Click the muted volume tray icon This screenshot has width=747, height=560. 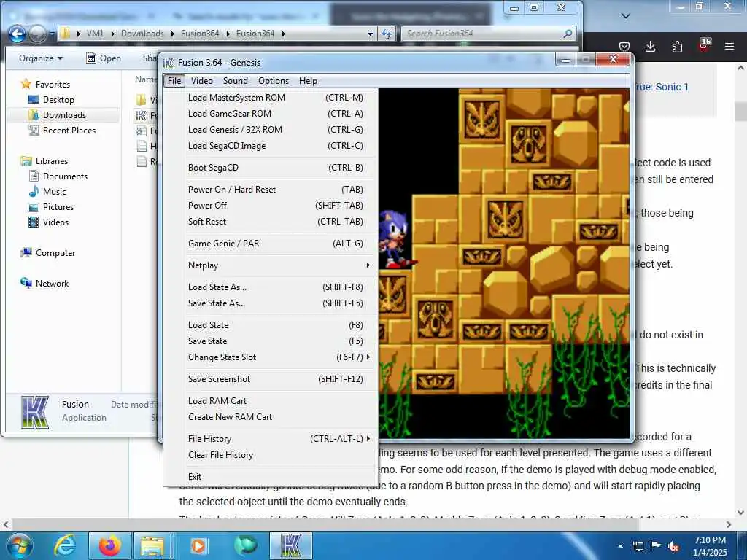[x=673, y=547]
